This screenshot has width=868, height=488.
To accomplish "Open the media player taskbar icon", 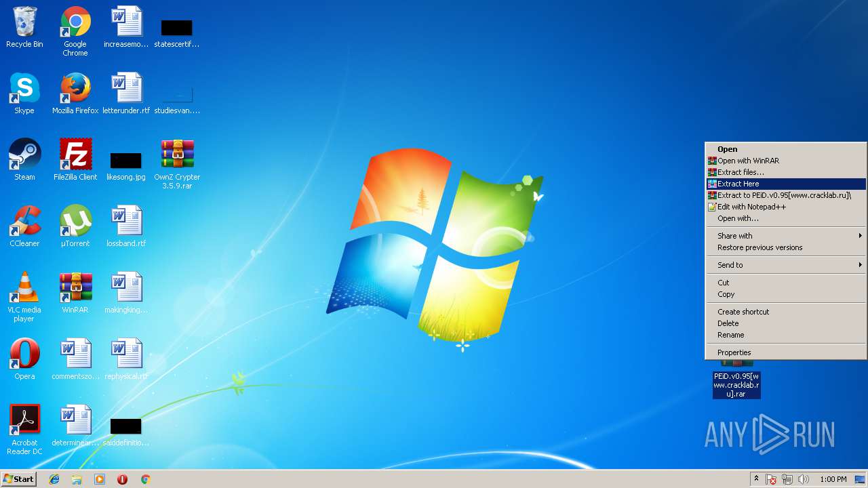I will tap(100, 479).
